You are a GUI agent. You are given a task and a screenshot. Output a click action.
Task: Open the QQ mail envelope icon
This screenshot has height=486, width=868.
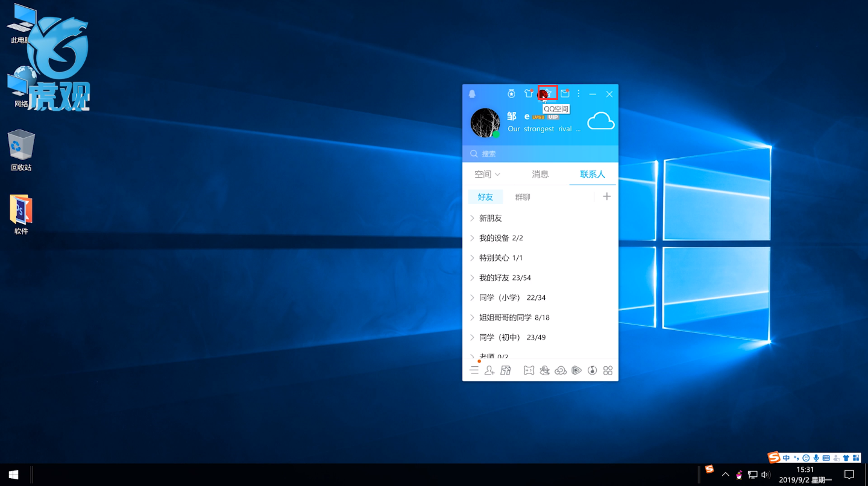[565, 93]
